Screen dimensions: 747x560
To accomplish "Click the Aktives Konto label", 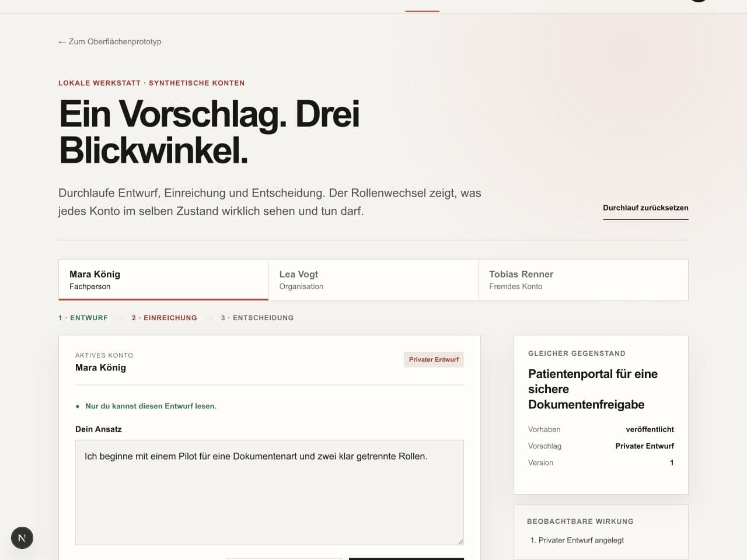I will [104, 355].
